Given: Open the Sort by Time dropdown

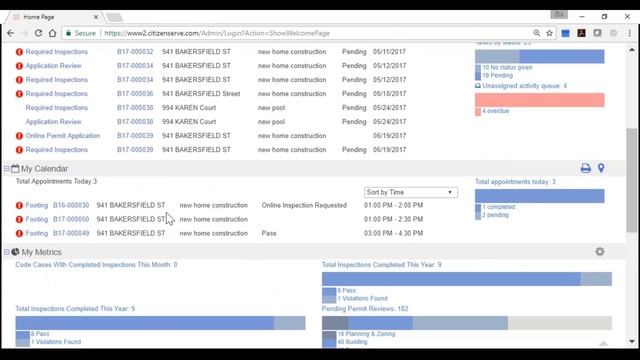Looking at the screenshot, I should point(411,192).
